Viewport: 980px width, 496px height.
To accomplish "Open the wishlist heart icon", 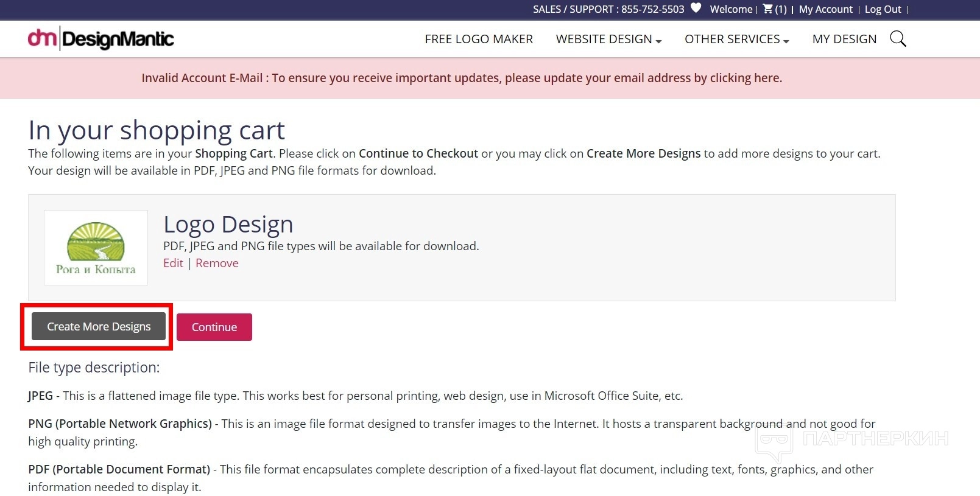I will click(x=696, y=9).
